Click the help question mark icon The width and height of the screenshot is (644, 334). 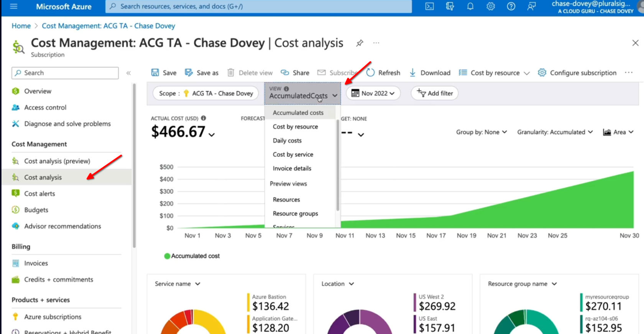511,7
